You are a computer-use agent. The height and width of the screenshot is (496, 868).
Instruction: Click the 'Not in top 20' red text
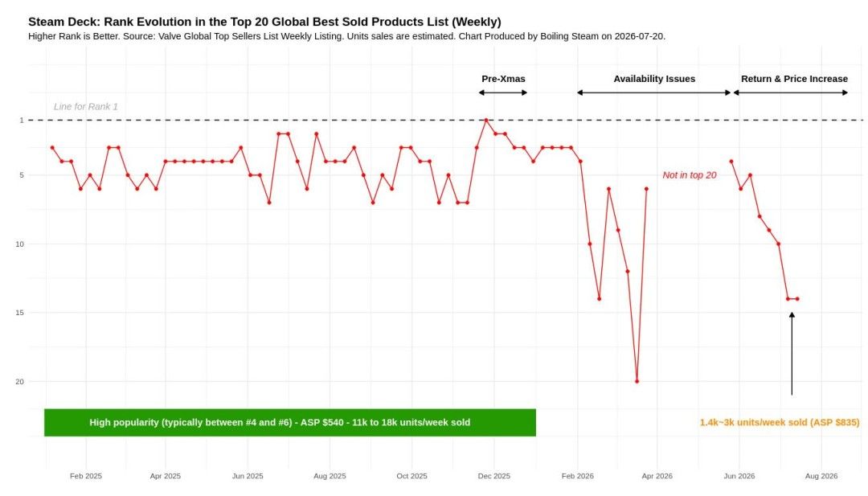[x=690, y=175]
